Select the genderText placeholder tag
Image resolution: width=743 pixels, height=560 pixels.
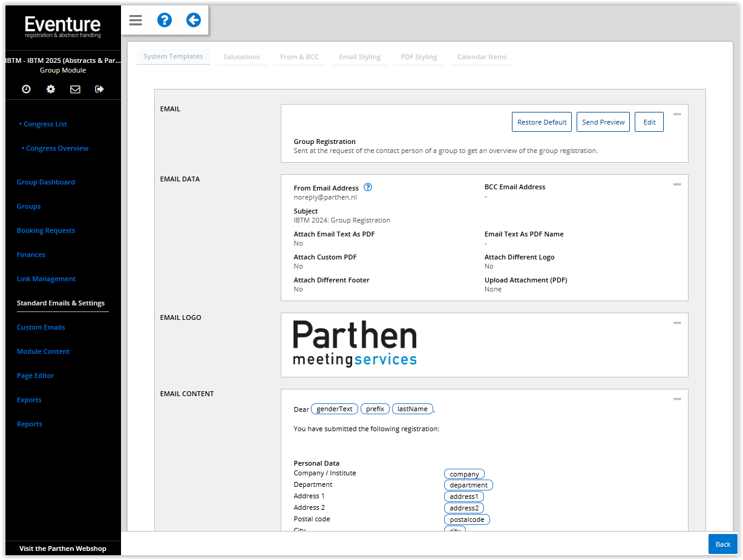(x=335, y=409)
